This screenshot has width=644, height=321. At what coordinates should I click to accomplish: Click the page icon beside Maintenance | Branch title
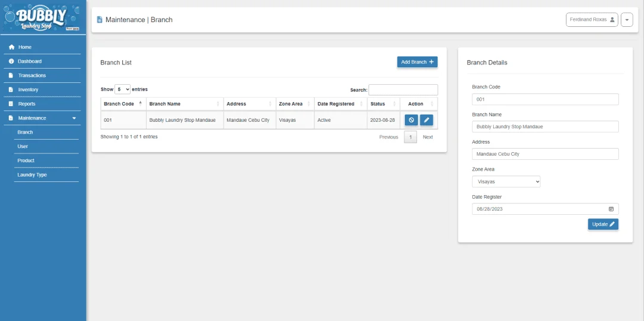100,20
